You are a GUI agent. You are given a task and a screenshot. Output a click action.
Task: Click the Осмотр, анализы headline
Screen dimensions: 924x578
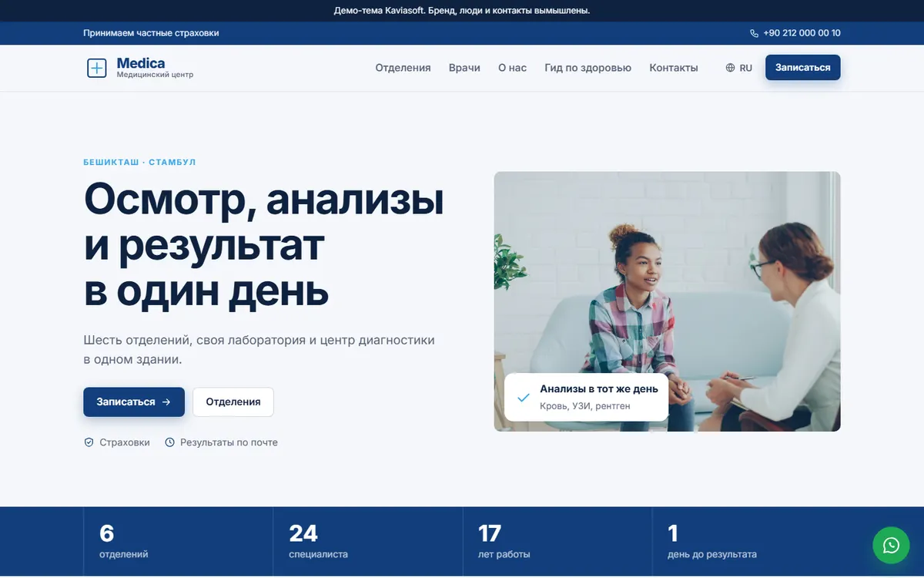[263, 244]
